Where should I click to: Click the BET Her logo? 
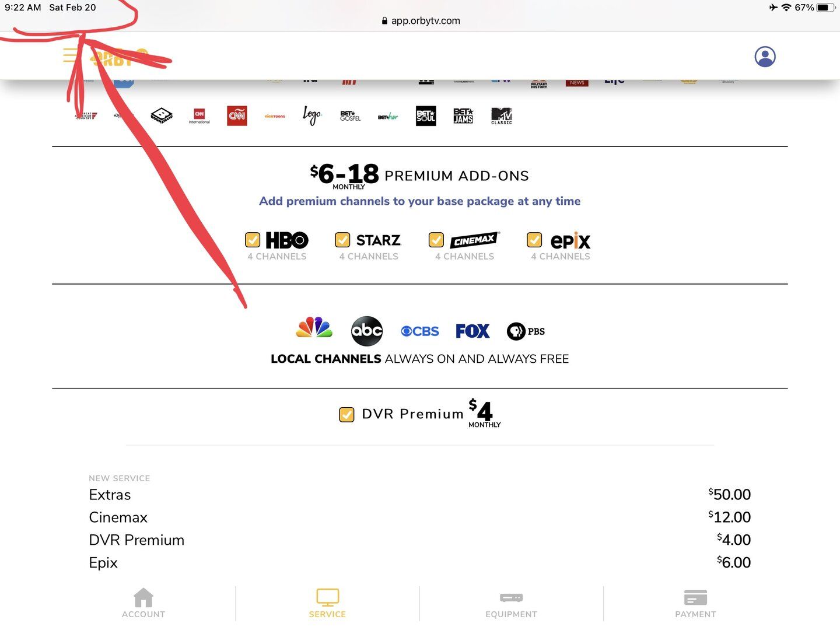point(388,117)
